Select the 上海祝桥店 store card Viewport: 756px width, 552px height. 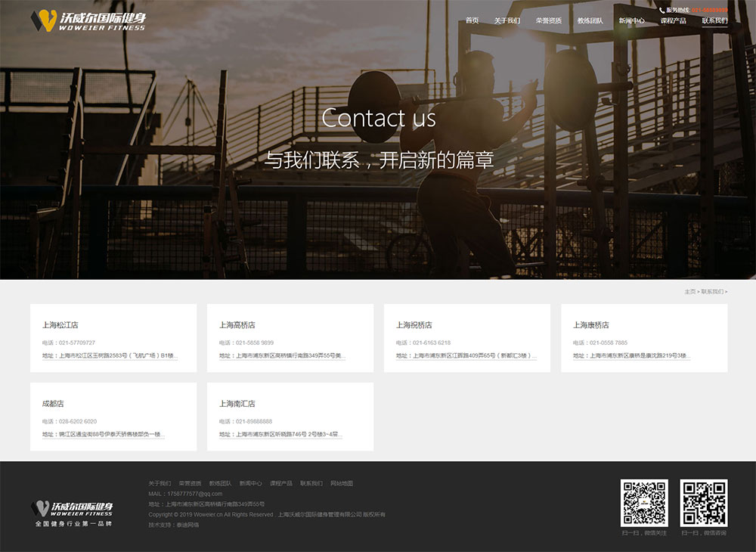pyautogui.click(x=467, y=338)
